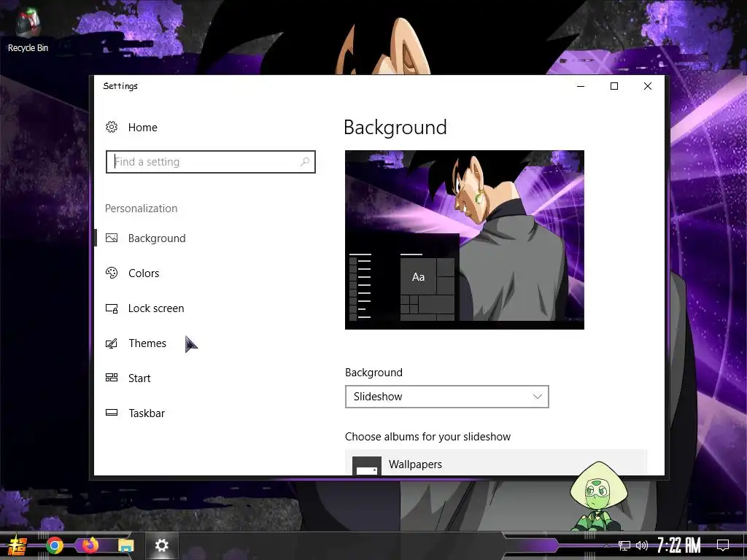Click the 'Background' page heading
The image size is (747, 560).
tap(395, 128)
